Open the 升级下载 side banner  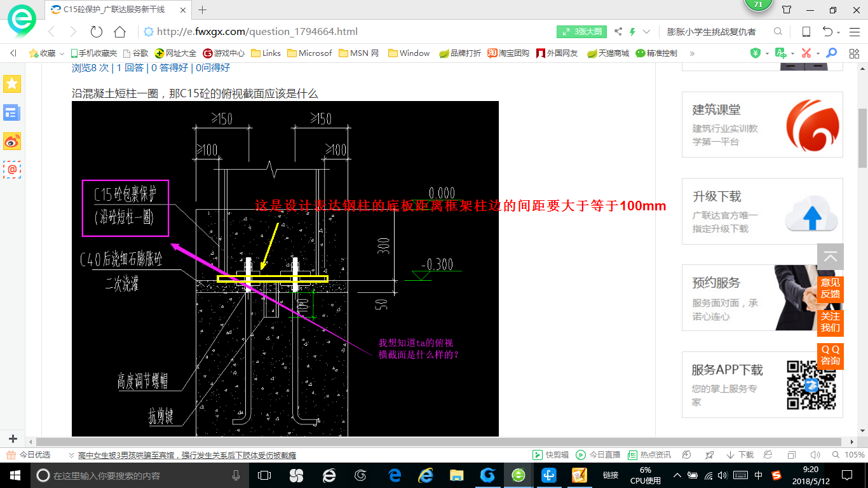click(x=763, y=211)
